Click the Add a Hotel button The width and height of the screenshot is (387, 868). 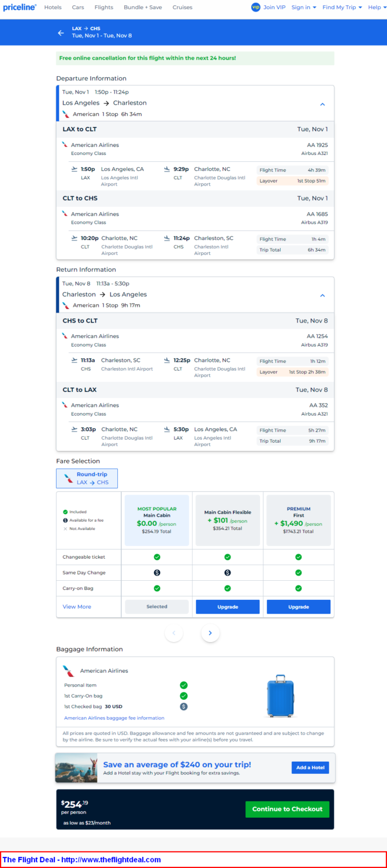coord(310,767)
